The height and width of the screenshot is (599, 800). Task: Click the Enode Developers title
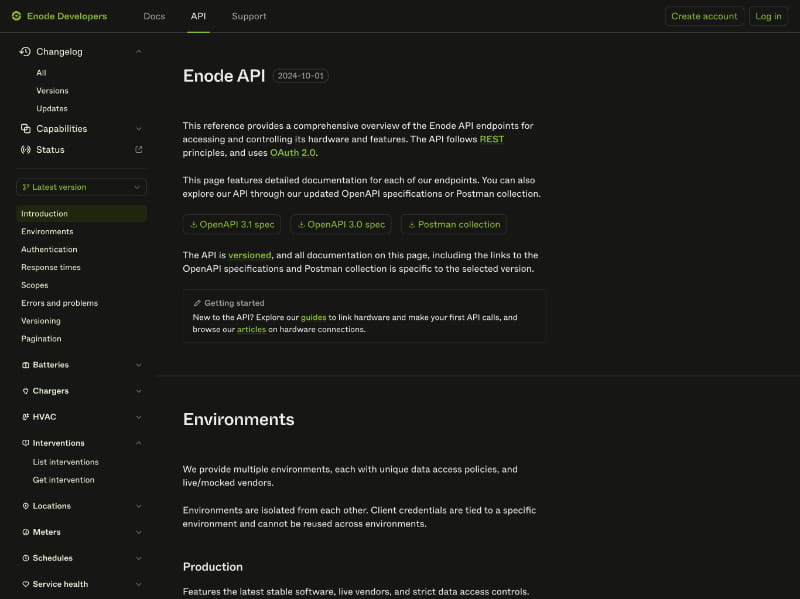click(x=67, y=16)
